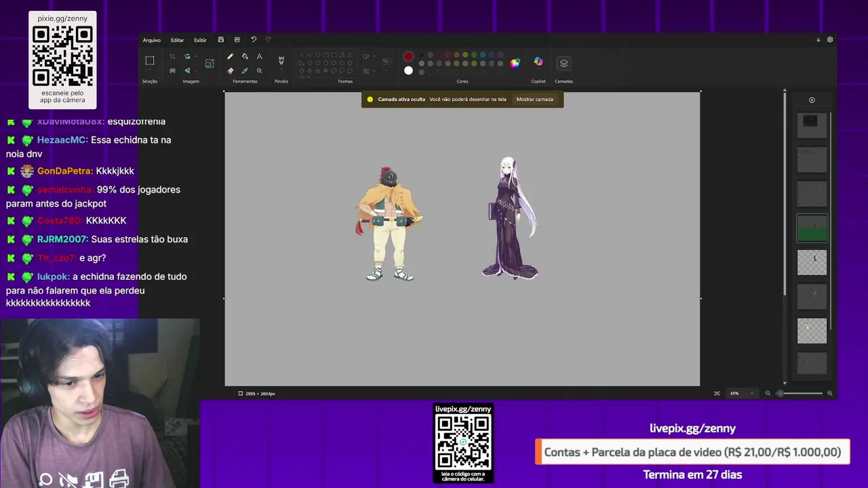Open the Arquivo menu

(x=152, y=40)
